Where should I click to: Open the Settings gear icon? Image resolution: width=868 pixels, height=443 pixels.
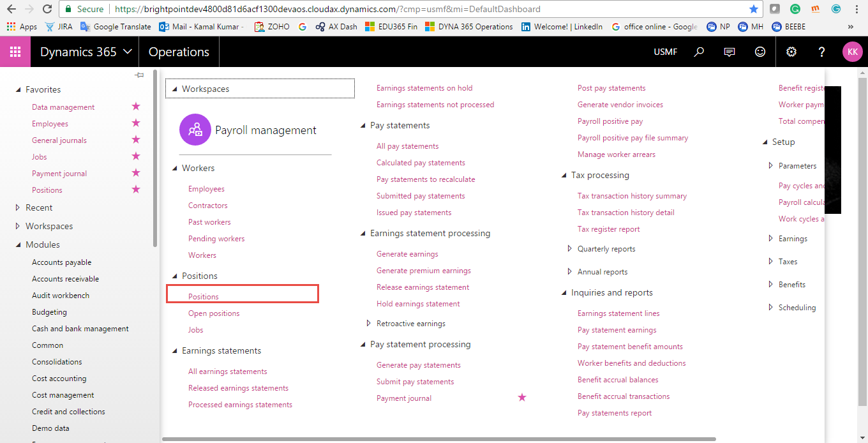click(791, 52)
